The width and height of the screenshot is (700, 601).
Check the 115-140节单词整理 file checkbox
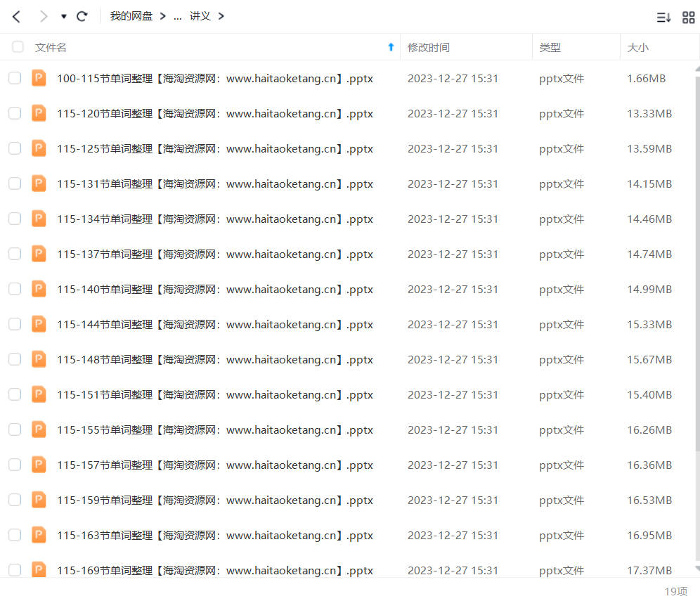(x=15, y=289)
